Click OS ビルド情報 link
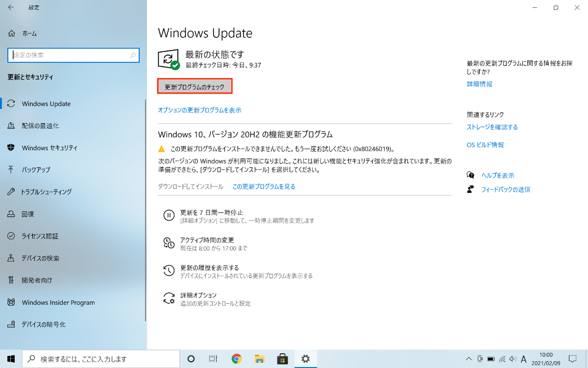Image resolution: width=588 pixels, height=368 pixels. click(x=486, y=145)
